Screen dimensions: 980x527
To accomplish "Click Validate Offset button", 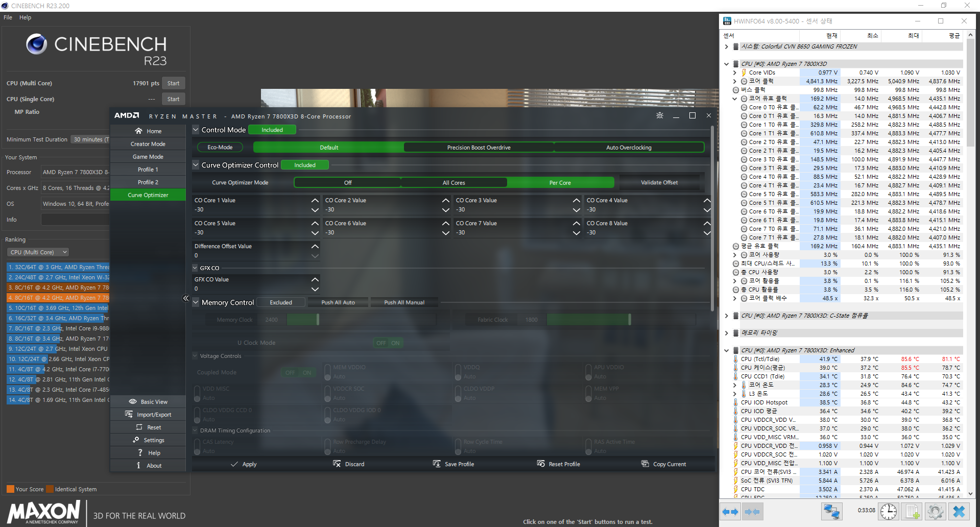I will pyautogui.click(x=659, y=182).
